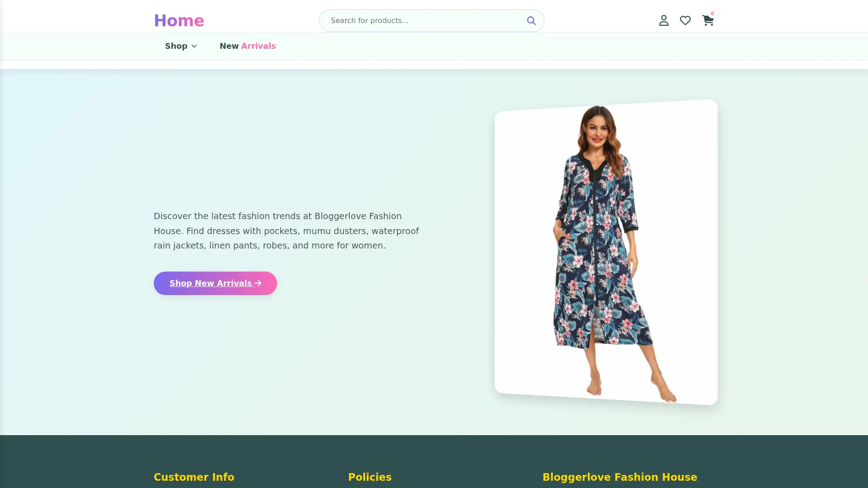
Task: Click the Policies footer heading
Action: click(x=370, y=477)
